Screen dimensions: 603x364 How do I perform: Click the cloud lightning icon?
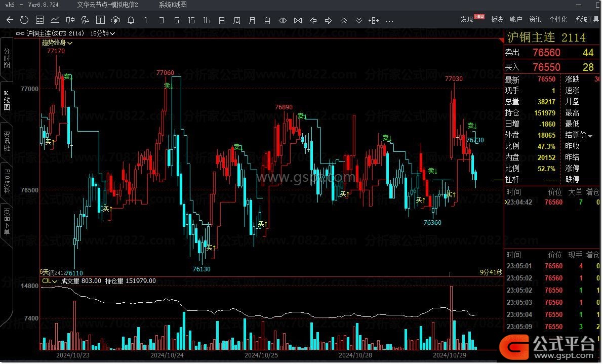coord(115,20)
